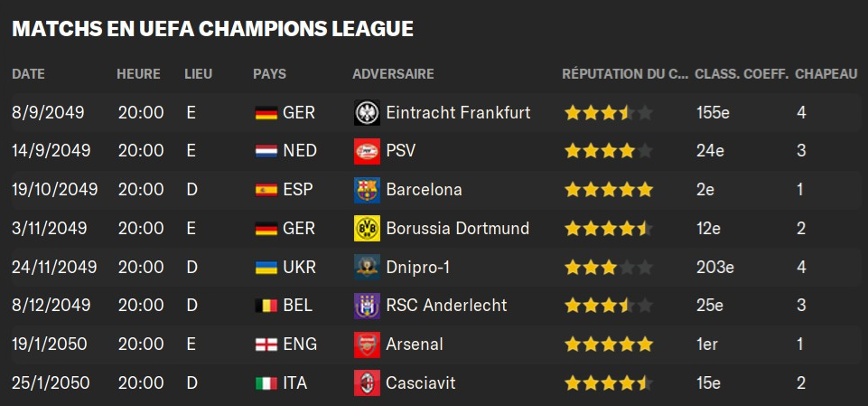Click the Borussia Dortmund BVB badge

pos(367,228)
